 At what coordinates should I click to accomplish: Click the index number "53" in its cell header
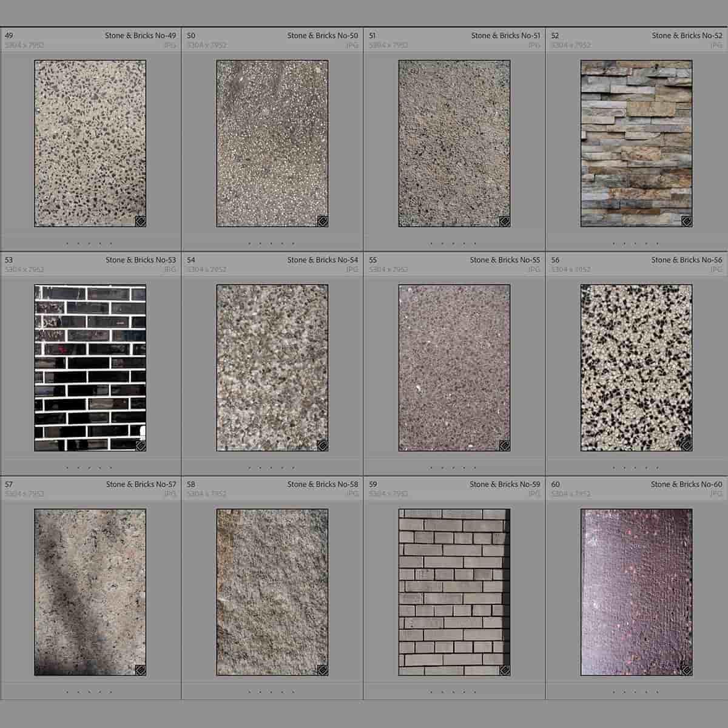point(8,260)
